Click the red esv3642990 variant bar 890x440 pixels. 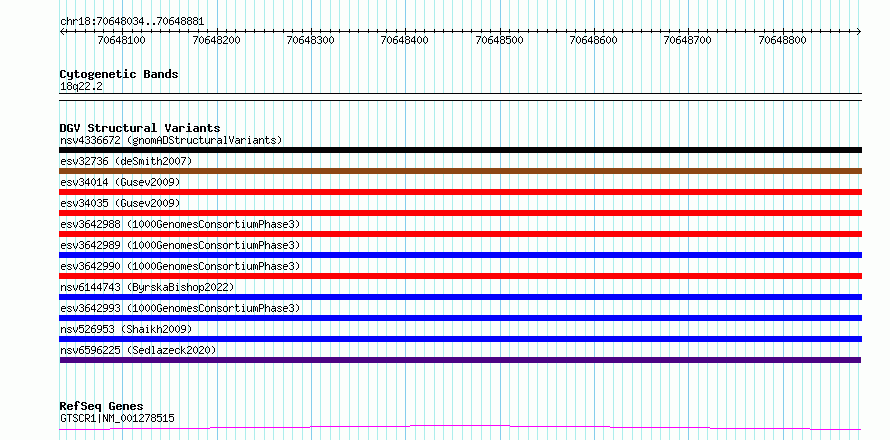[x=460, y=276]
